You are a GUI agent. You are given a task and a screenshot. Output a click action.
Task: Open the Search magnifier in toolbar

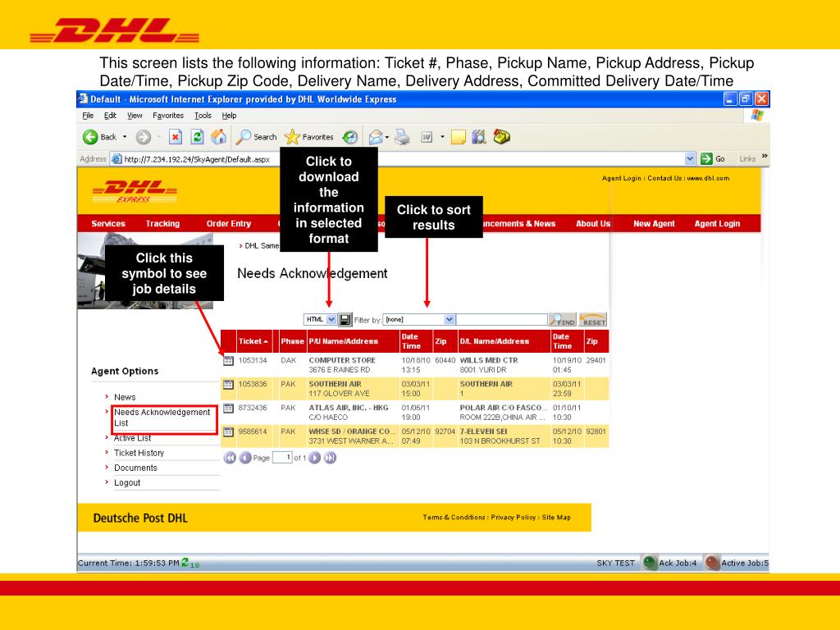pos(244,137)
